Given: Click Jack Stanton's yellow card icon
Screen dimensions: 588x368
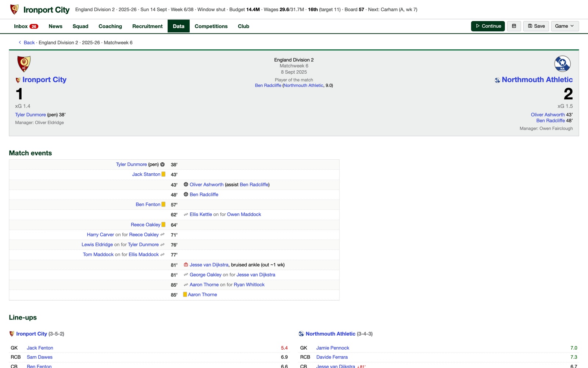Looking at the screenshot, I should [x=164, y=174].
